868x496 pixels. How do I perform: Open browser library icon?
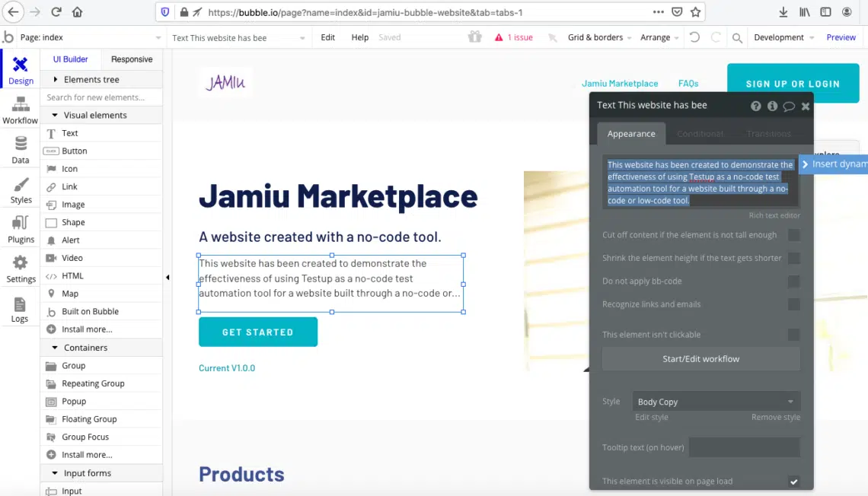tap(804, 12)
